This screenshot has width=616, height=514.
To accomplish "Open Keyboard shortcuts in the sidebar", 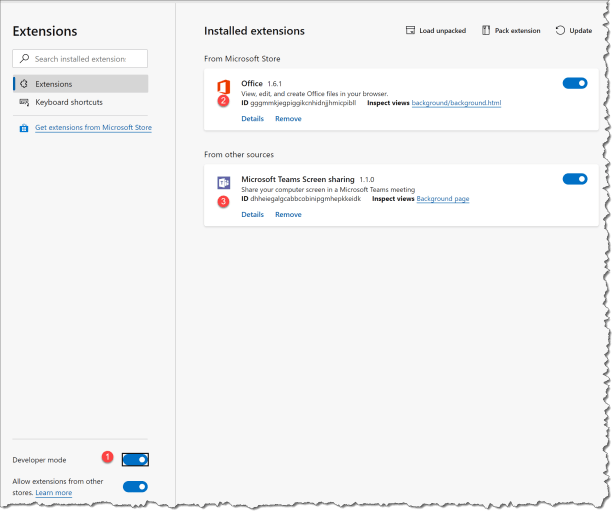I will pyautogui.click(x=81, y=102).
